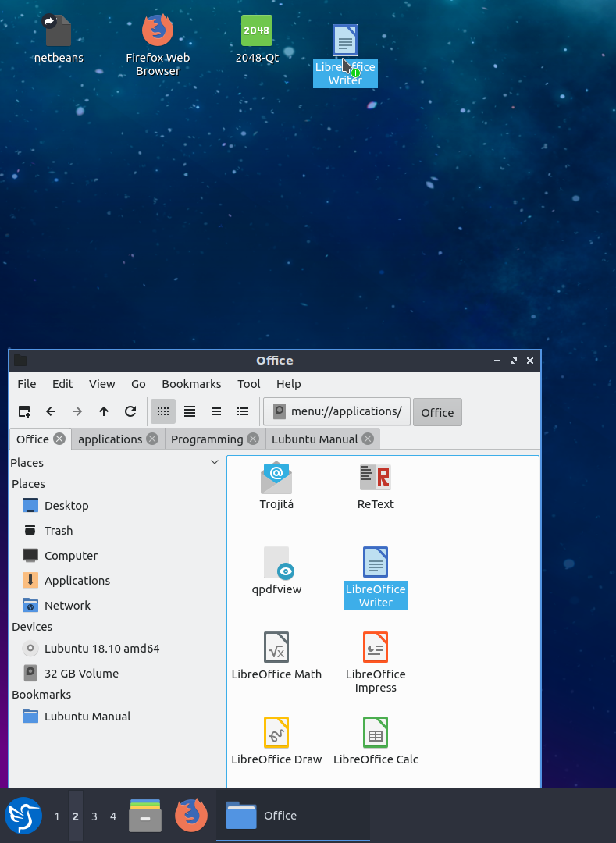Switch to icon view mode

(163, 411)
